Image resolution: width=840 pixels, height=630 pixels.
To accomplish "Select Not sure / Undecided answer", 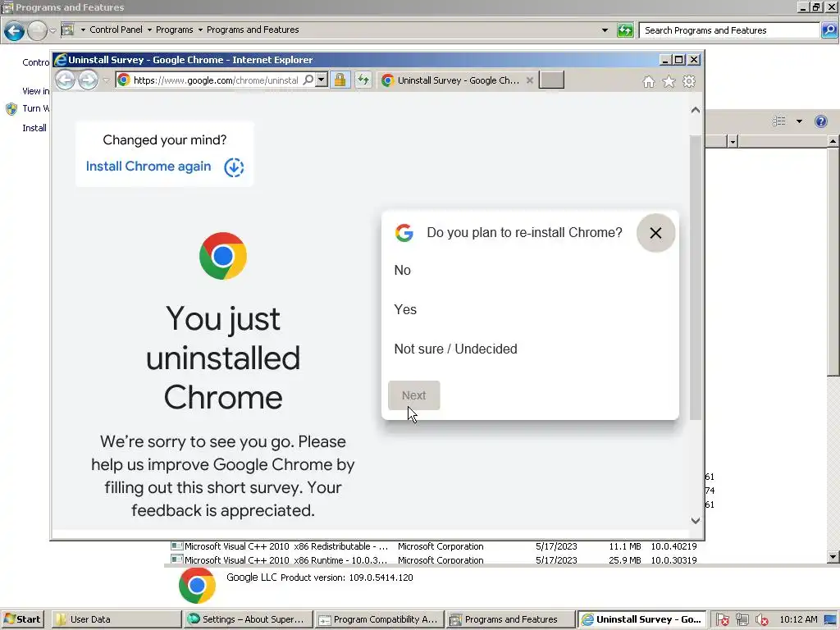I will coord(455,349).
